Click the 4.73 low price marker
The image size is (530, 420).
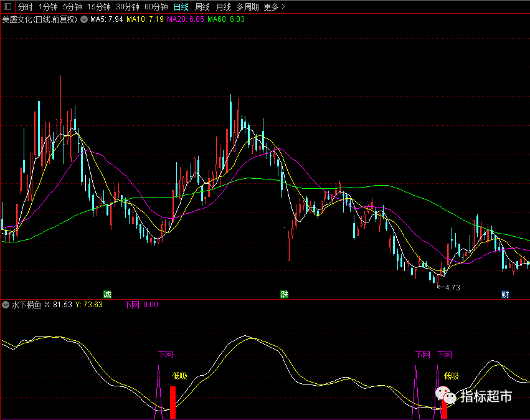coord(448,287)
